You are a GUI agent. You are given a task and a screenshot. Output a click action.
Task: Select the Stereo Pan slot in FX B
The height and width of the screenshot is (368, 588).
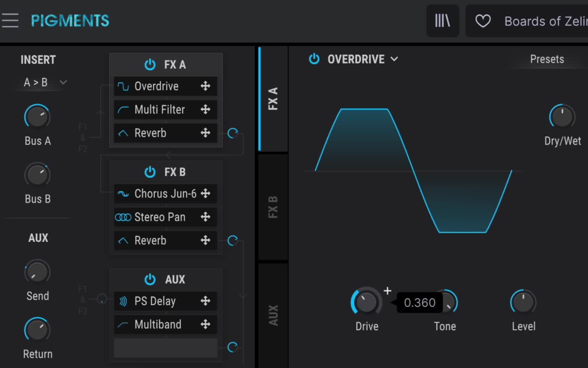pos(165,217)
